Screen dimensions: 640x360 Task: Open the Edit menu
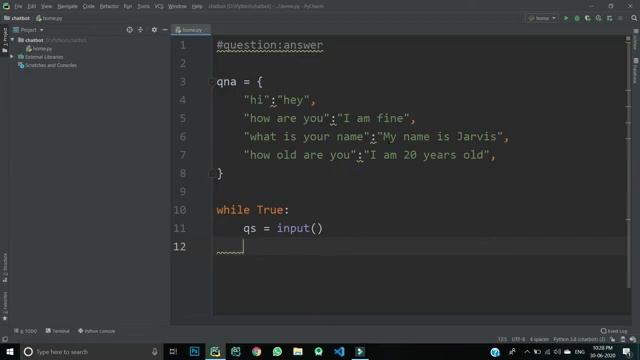tap(32, 7)
